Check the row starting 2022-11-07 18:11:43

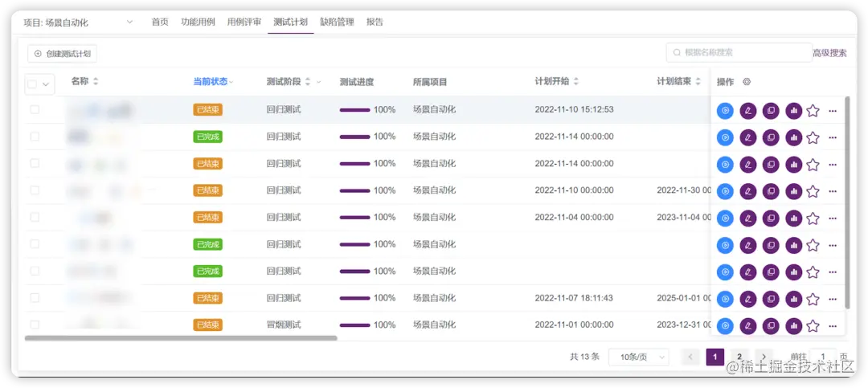tap(35, 298)
